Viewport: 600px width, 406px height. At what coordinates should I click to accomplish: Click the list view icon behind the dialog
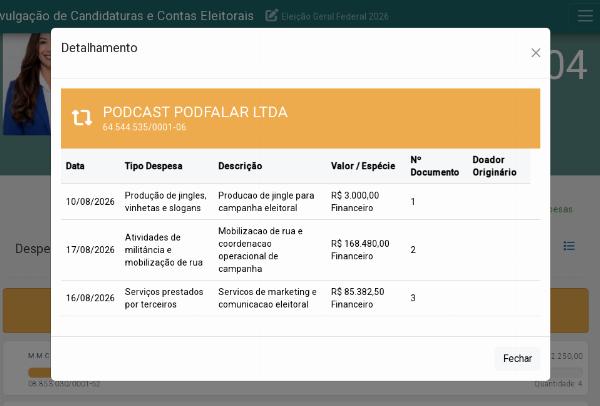569,246
